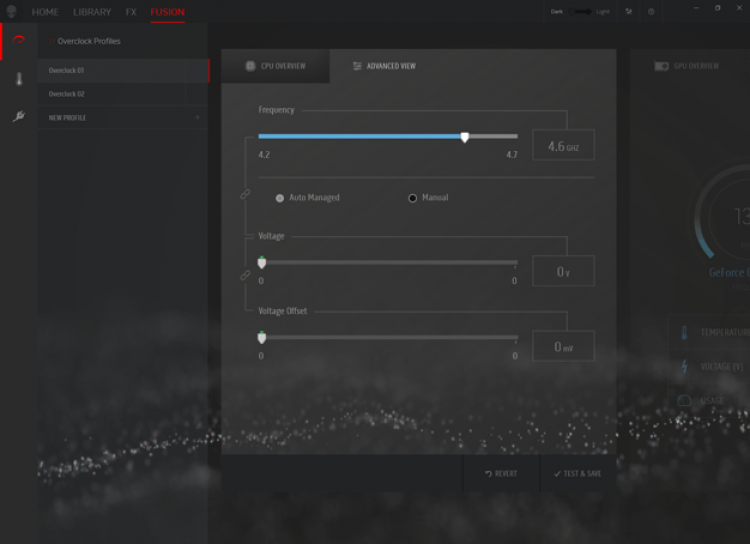Viewport: 750px width, 544px height.
Task: Click the CPU chip icon
Action: pyautogui.click(x=250, y=66)
